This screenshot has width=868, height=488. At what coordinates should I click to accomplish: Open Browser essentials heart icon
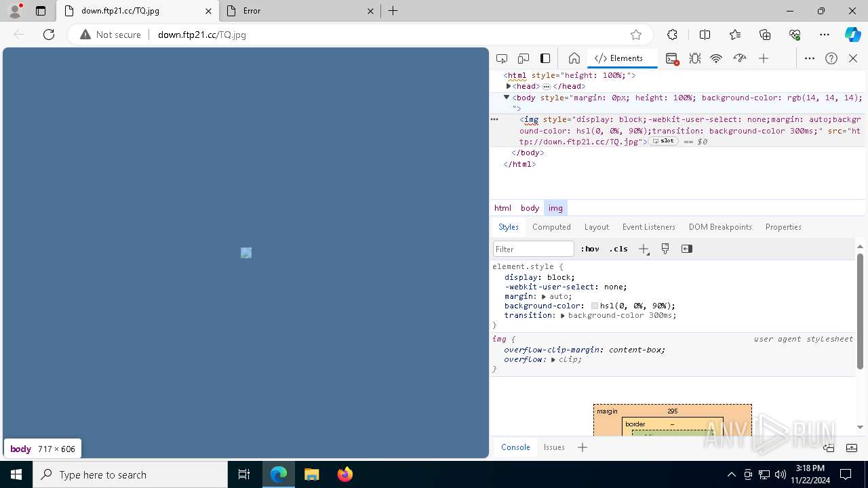coord(795,35)
